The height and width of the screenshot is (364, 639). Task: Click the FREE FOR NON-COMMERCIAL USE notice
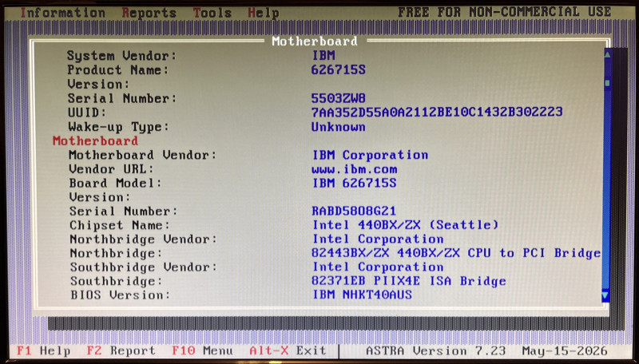[505, 12]
